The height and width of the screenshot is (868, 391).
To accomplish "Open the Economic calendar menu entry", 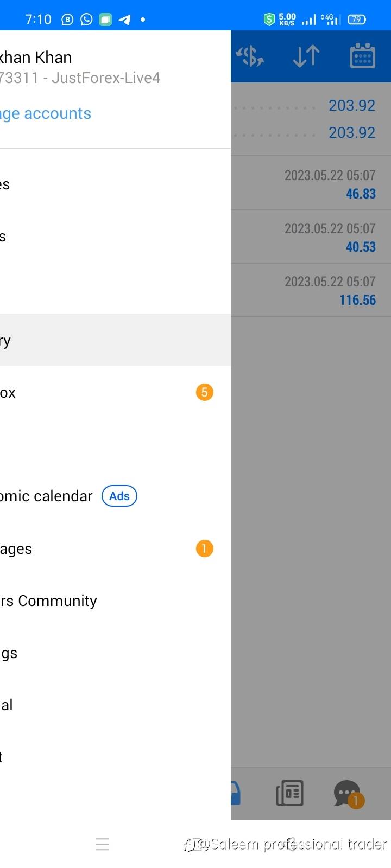I will [x=46, y=496].
